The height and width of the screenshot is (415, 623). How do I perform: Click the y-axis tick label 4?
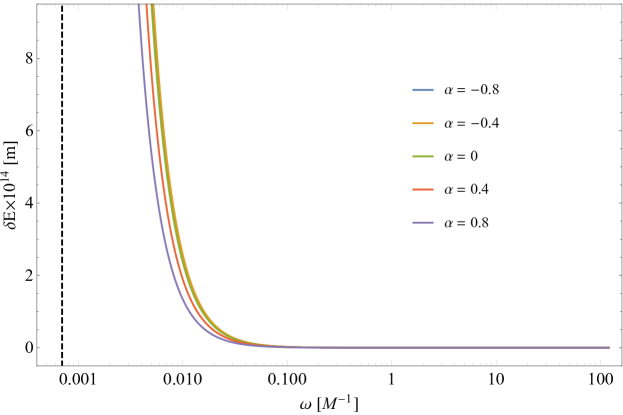(29, 203)
